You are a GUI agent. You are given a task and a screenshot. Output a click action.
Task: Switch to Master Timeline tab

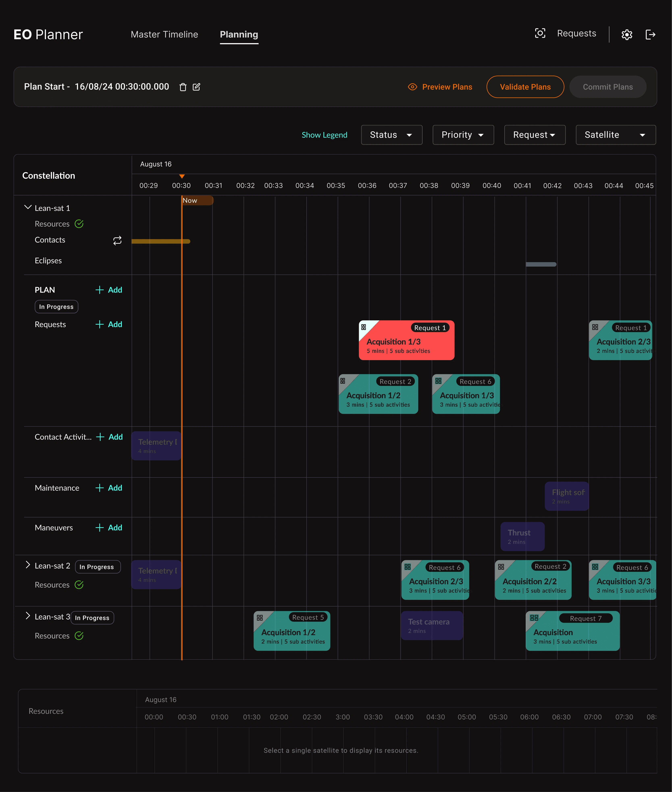[164, 35]
